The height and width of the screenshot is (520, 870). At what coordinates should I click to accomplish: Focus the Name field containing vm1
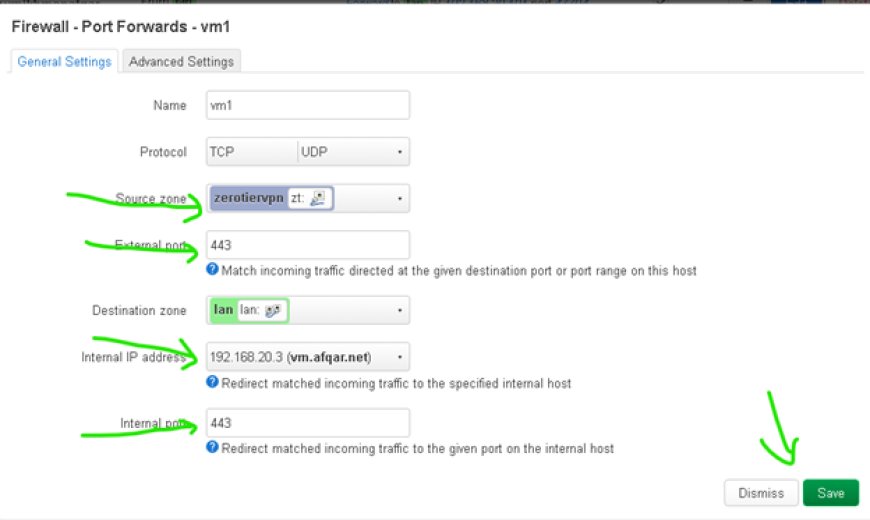pos(308,105)
